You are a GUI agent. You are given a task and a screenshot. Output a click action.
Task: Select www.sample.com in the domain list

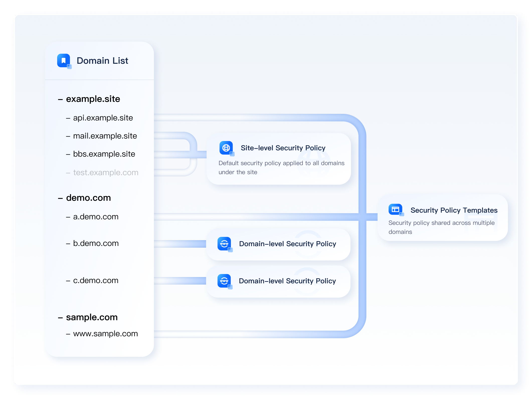[x=105, y=334]
